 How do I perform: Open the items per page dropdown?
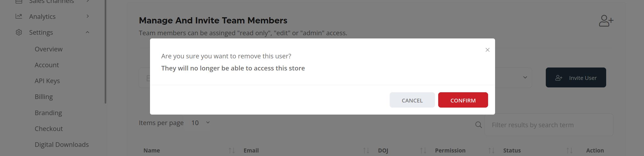pyautogui.click(x=200, y=123)
